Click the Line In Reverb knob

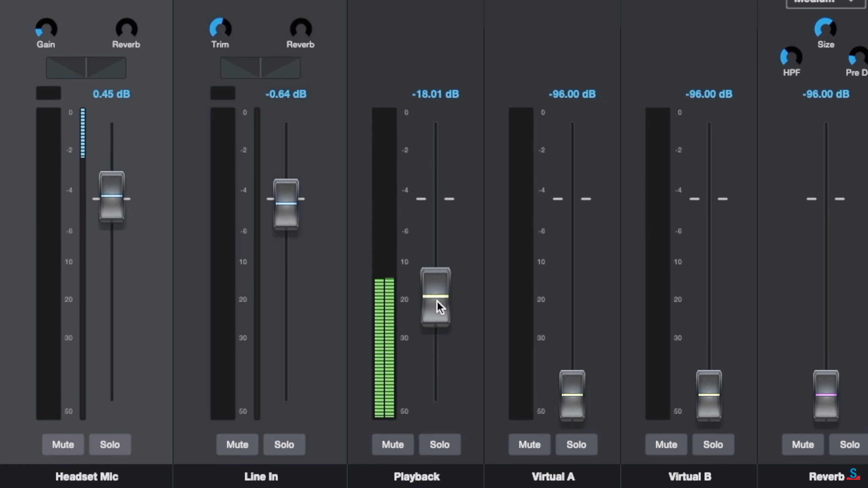tap(301, 28)
